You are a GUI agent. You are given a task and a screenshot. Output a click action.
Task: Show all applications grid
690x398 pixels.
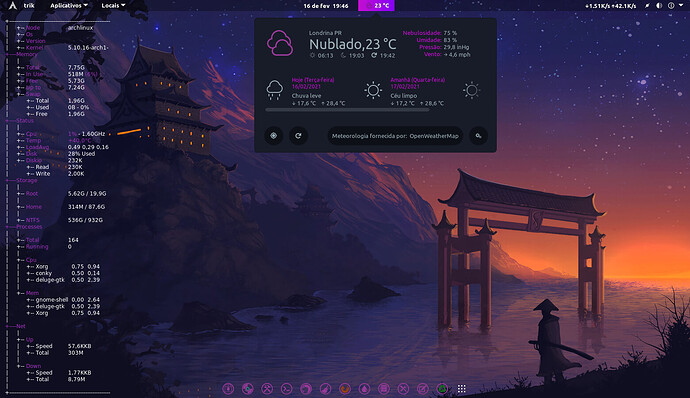click(462, 389)
